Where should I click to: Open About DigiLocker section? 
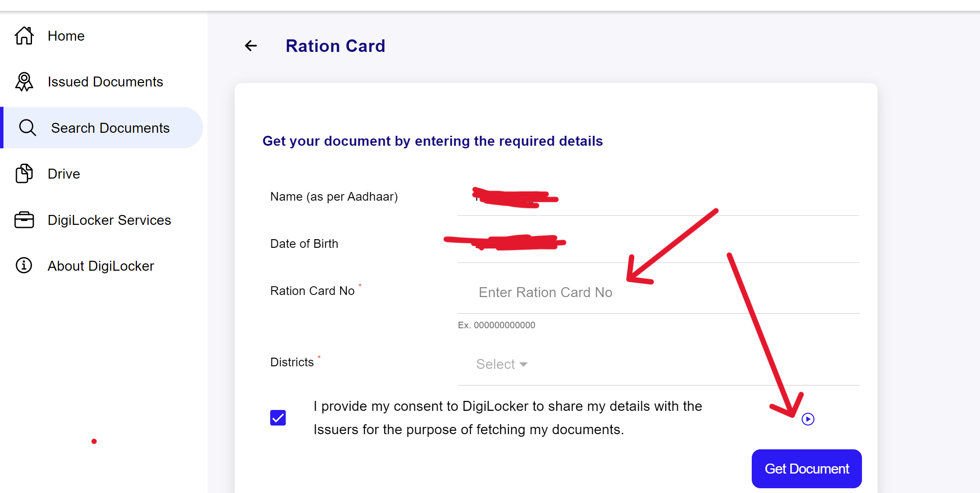tap(102, 266)
